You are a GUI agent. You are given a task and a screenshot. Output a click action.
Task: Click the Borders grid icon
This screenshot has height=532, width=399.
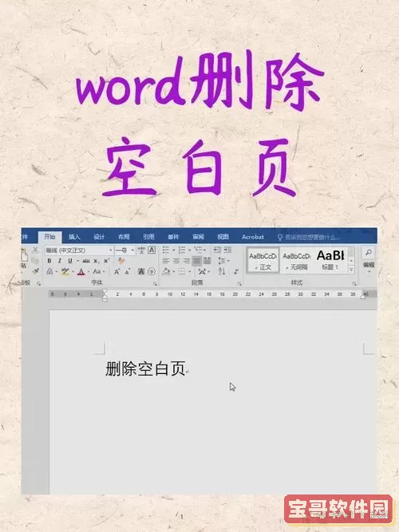pyautogui.click(x=182, y=271)
